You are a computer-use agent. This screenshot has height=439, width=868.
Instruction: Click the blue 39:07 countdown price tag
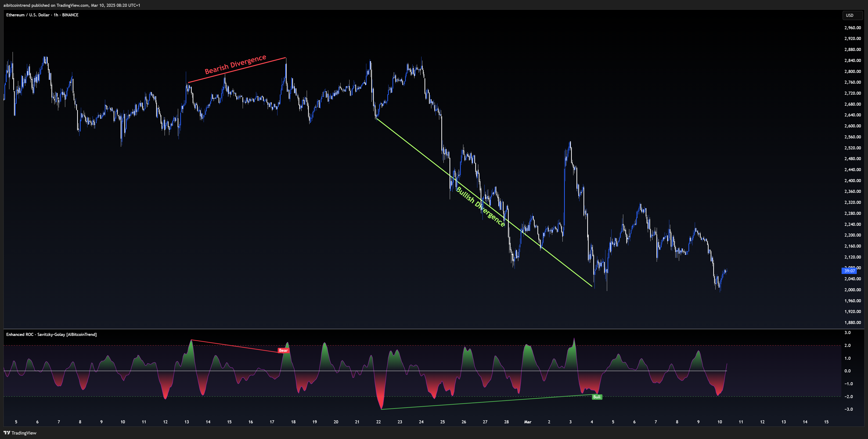click(850, 271)
